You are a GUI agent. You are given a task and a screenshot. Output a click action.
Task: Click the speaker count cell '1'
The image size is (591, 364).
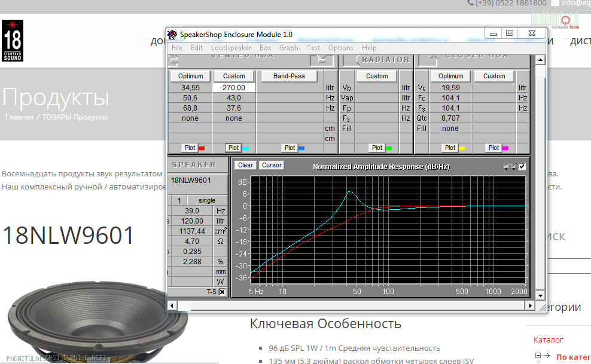point(179,201)
